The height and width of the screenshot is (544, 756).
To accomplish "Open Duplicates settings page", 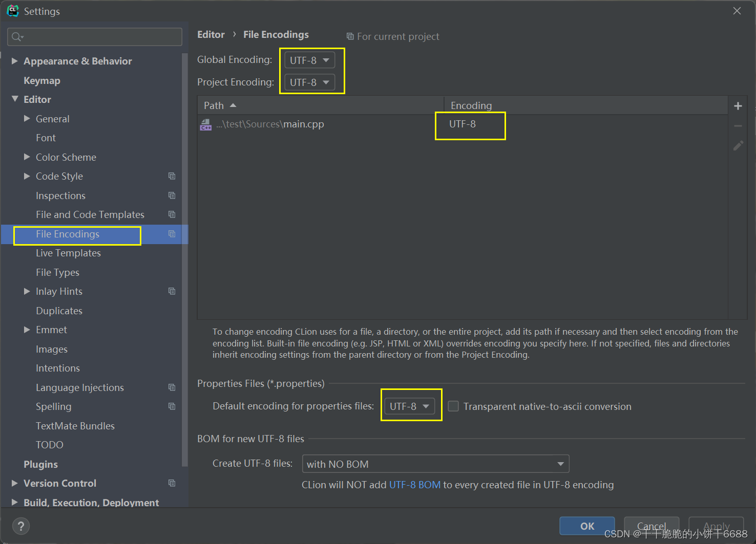I will coord(59,311).
